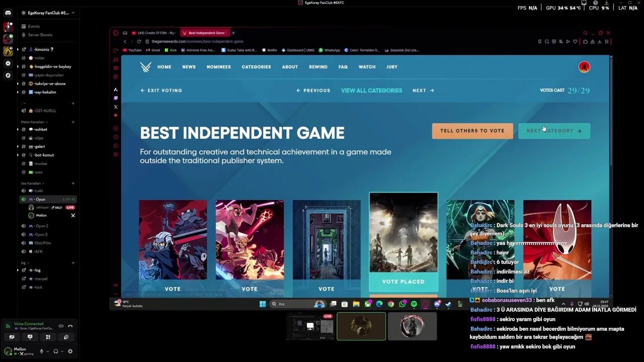Open Discord activities launcher icon
This screenshot has width=644, height=362.
(x=48, y=337)
